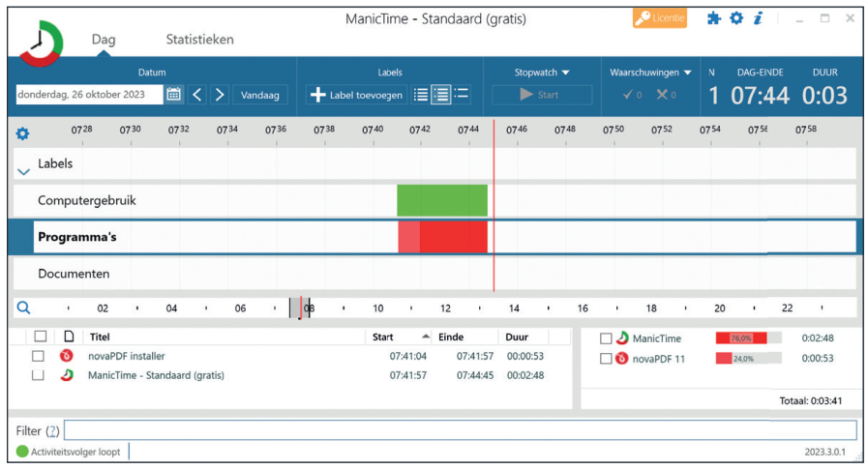The width and height of the screenshot is (868, 469).
Task: Open the calendar date picker
Action: point(173,95)
